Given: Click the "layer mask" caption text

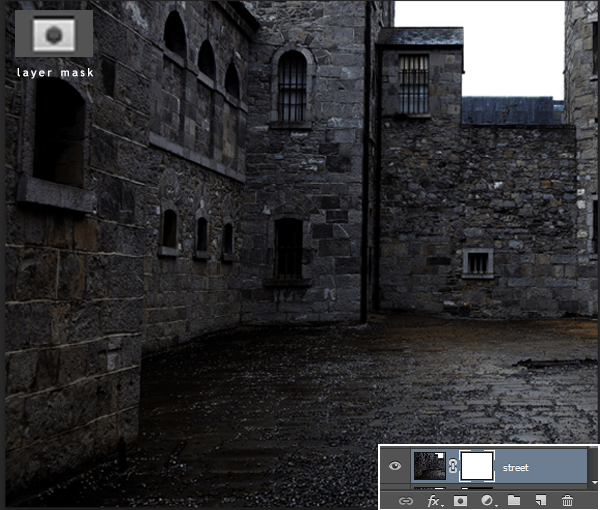Looking at the screenshot, I should pos(54,72).
